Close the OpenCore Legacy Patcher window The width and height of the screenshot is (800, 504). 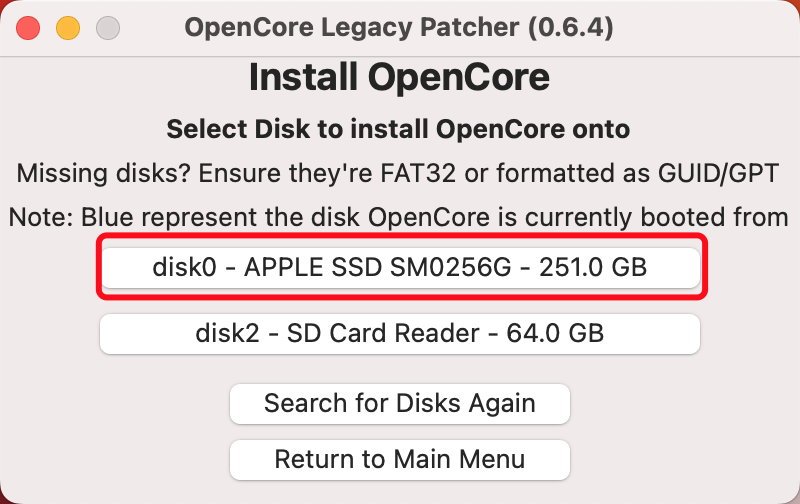(x=28, y=27)
